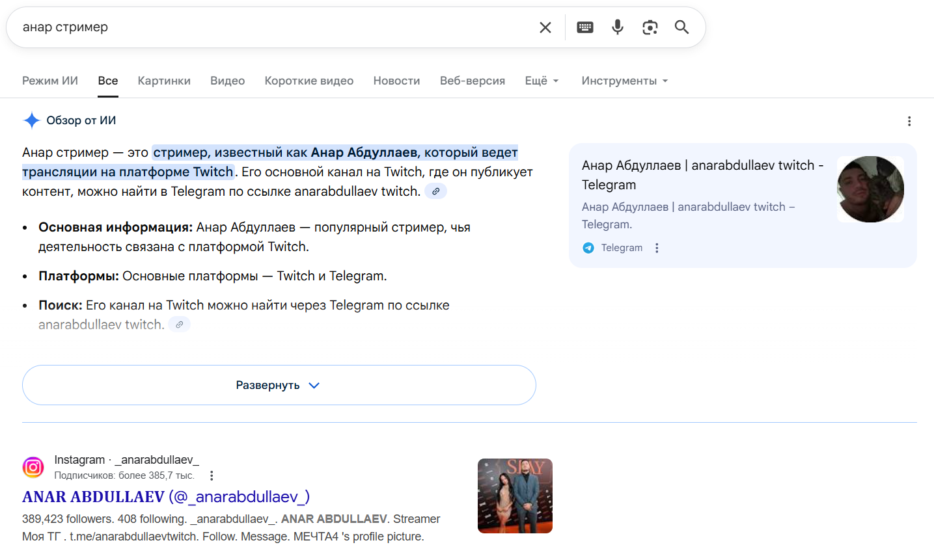934x560 pixels.
Task: Click the magnifying glass search icon
Action: coord(681,27)
